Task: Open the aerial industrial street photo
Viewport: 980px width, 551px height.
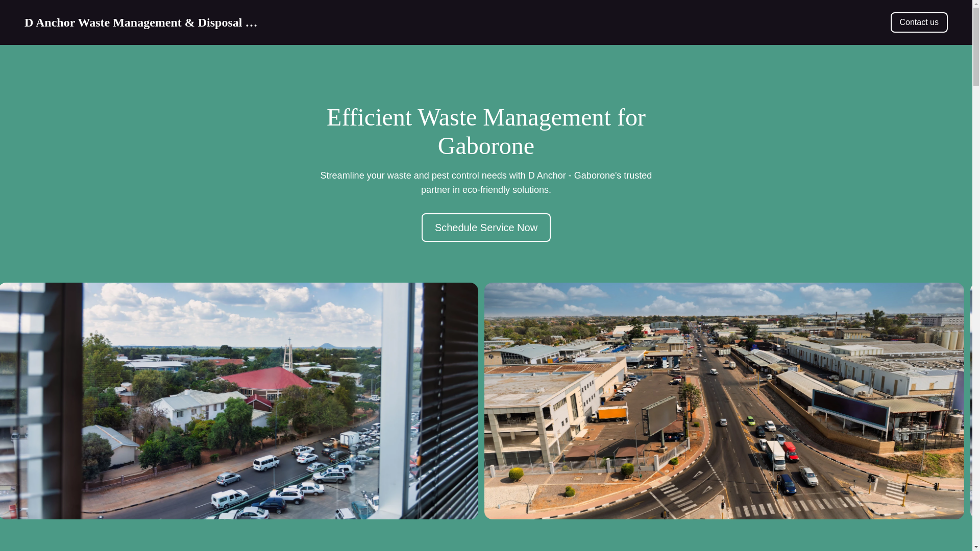Action: click(x=724, y=400)
